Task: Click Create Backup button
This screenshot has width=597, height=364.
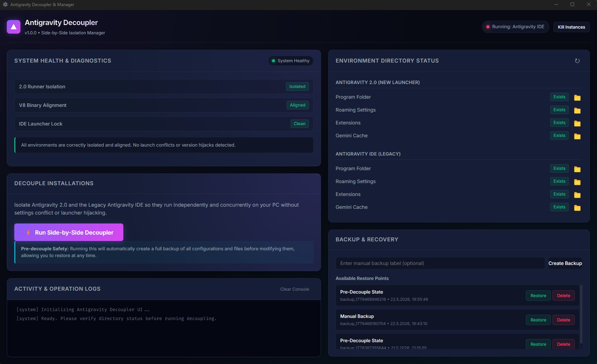Action: pos(565,263)
